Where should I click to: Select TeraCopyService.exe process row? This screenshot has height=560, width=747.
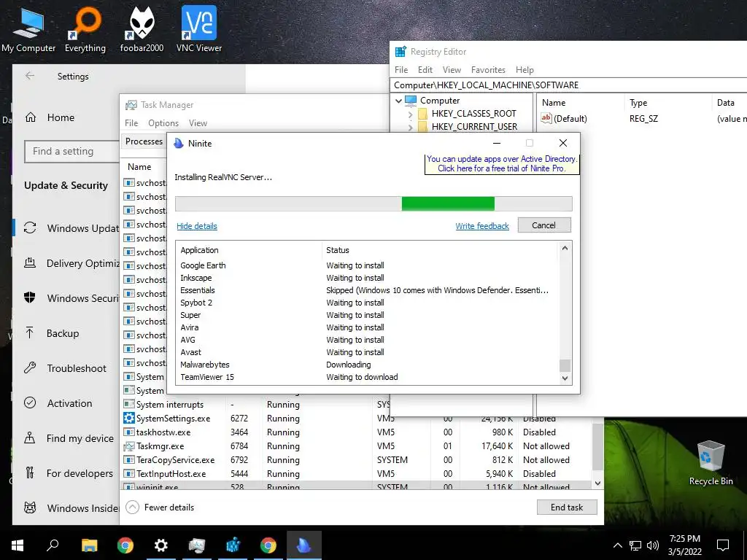tap(356, 460)
